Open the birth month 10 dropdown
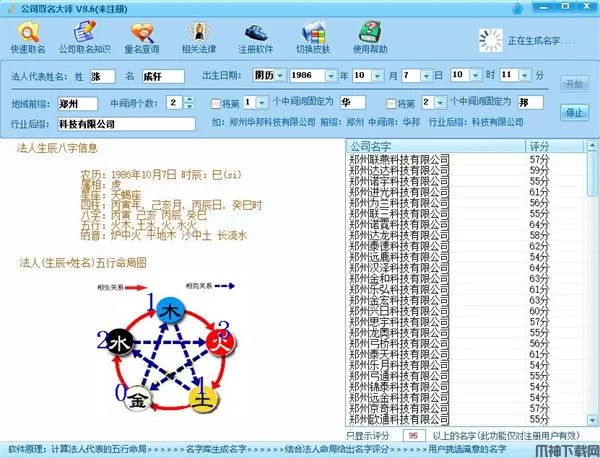 [377, 75]
